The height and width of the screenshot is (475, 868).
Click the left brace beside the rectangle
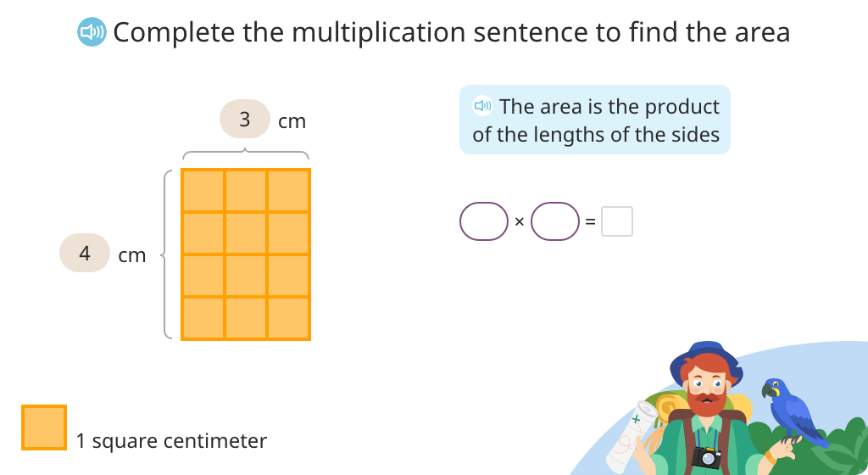coord(166,254)
